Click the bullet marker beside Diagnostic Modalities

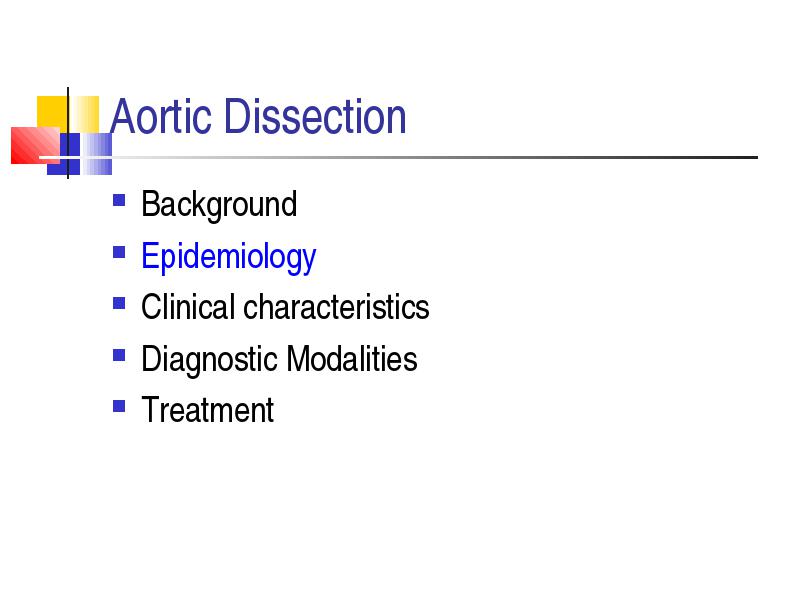click(119, 355)
